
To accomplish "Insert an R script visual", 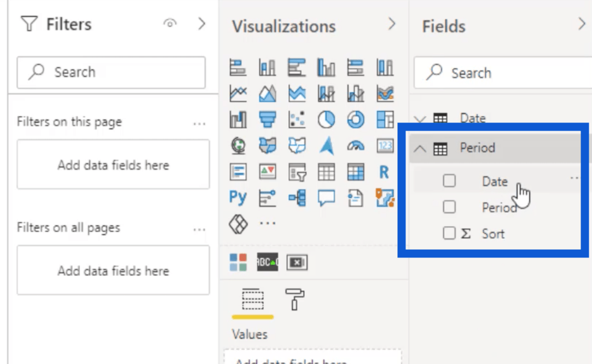I will 384,172.
